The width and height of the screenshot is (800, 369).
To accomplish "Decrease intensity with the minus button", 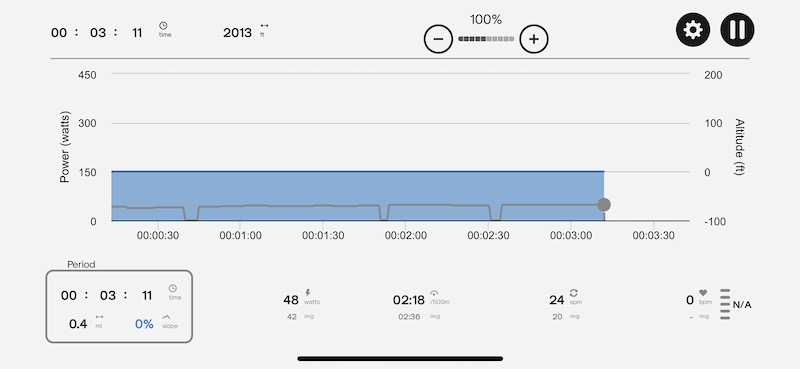I will (438, 39).
